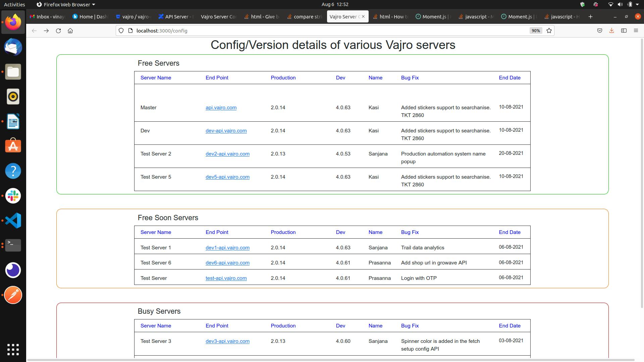The height and width of the screenshot is (362, 644).
Task: Open Firefox downloads panel
Action: point(611,31)
